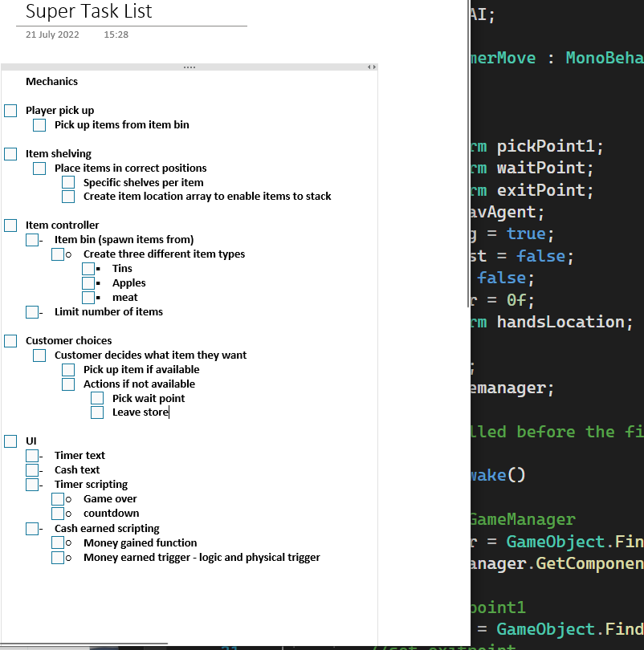Screen dimensions: 644x650
Task: Tick 'Money earned trigger' checkbox
Action: 58,558
